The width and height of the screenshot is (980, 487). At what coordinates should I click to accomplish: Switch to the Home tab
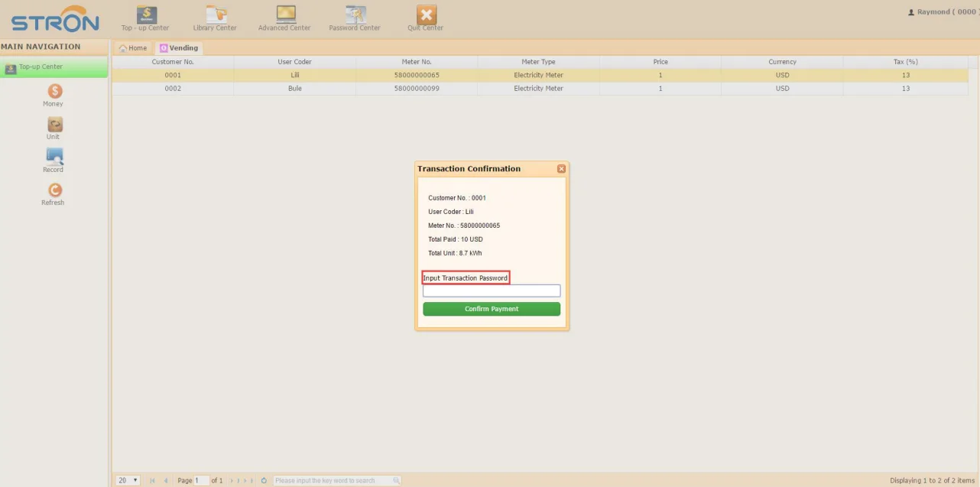(x=133, y=48)
